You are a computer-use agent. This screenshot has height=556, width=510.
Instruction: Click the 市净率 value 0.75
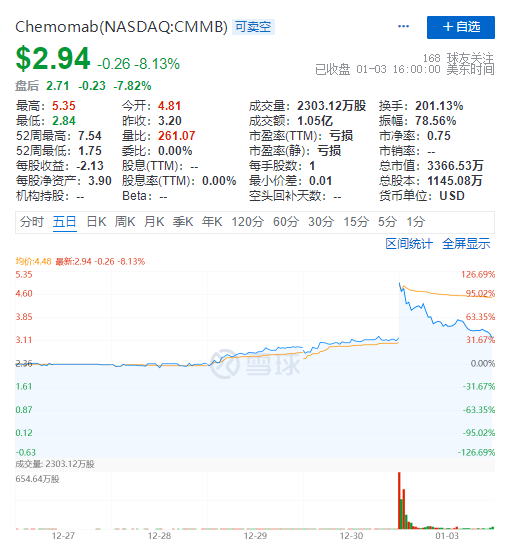pos(439,136)
